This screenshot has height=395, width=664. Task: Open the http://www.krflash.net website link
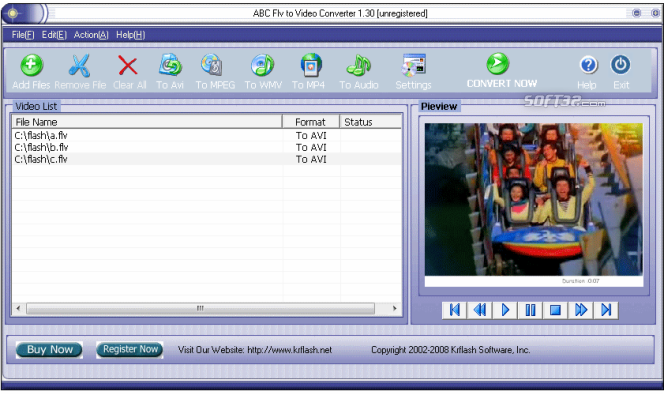click(x=290, y=350)
